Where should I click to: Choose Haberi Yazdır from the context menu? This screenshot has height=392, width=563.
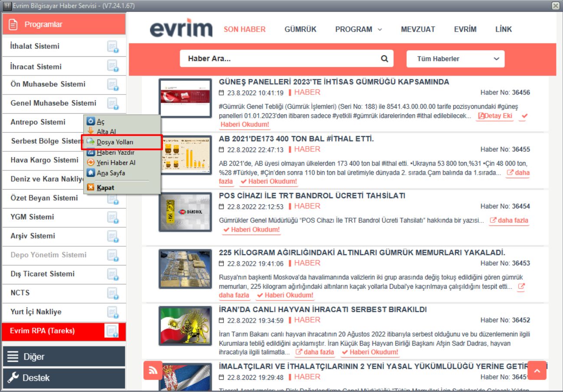121,152
